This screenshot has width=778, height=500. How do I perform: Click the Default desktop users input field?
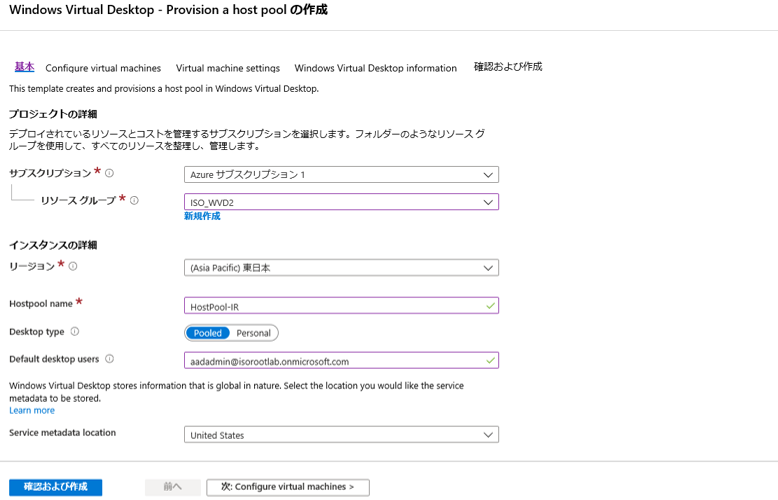(x=341, y=361)
